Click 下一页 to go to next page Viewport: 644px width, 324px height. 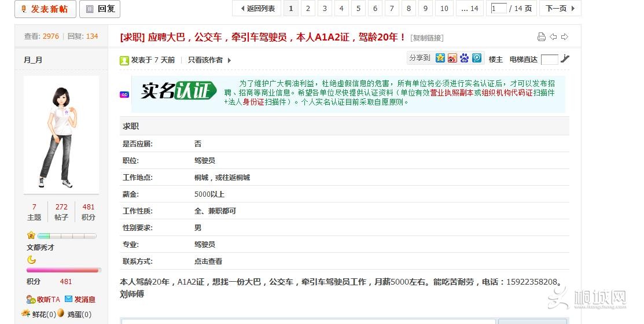[560, 9]
